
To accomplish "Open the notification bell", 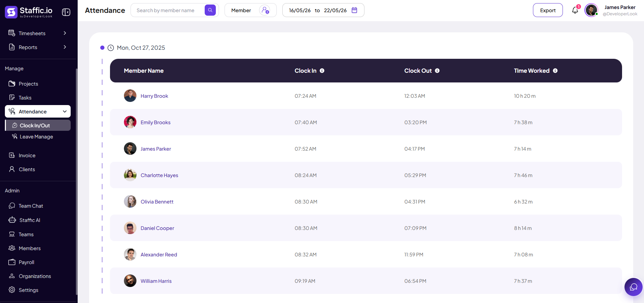I will pyautogui.click(x=575, y=10).
